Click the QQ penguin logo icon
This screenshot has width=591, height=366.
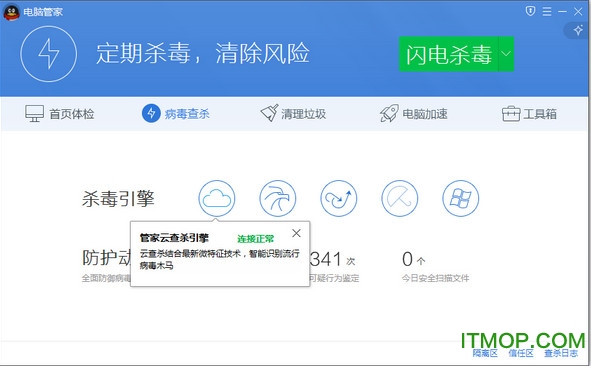11,12
